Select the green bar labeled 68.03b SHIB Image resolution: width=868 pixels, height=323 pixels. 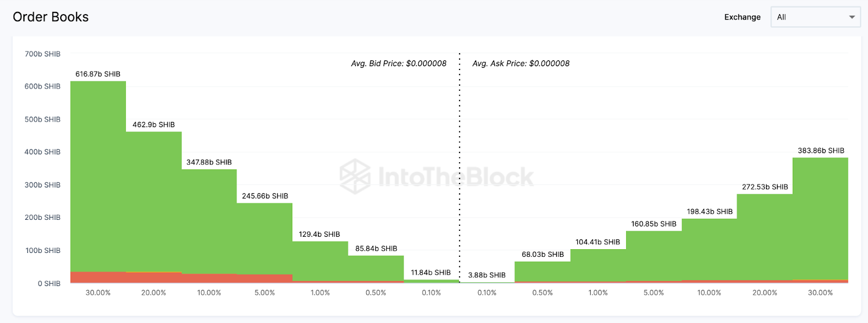[x=542, y=271]
